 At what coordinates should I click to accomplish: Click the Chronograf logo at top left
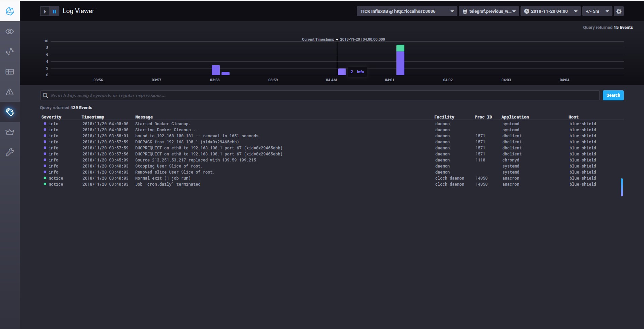pyautogui.click(x=10, y=11)
